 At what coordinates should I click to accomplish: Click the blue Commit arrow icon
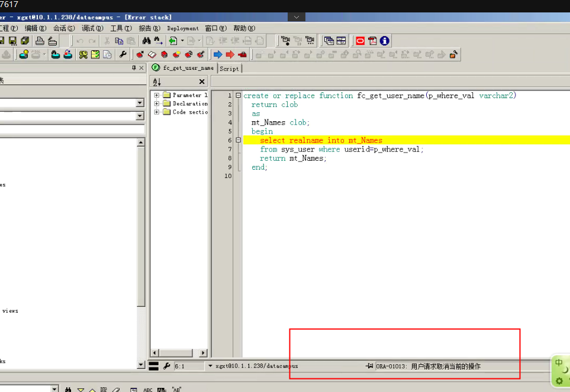(218, 54)
